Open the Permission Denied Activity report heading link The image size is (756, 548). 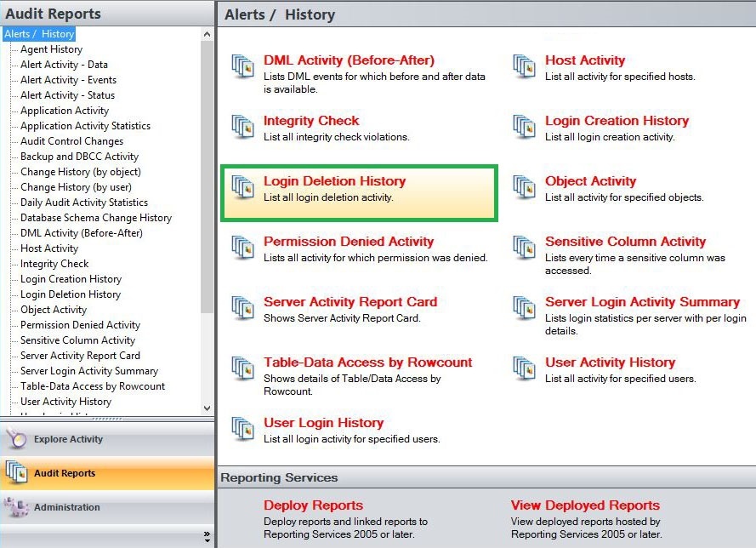click(x=349, y=241)
